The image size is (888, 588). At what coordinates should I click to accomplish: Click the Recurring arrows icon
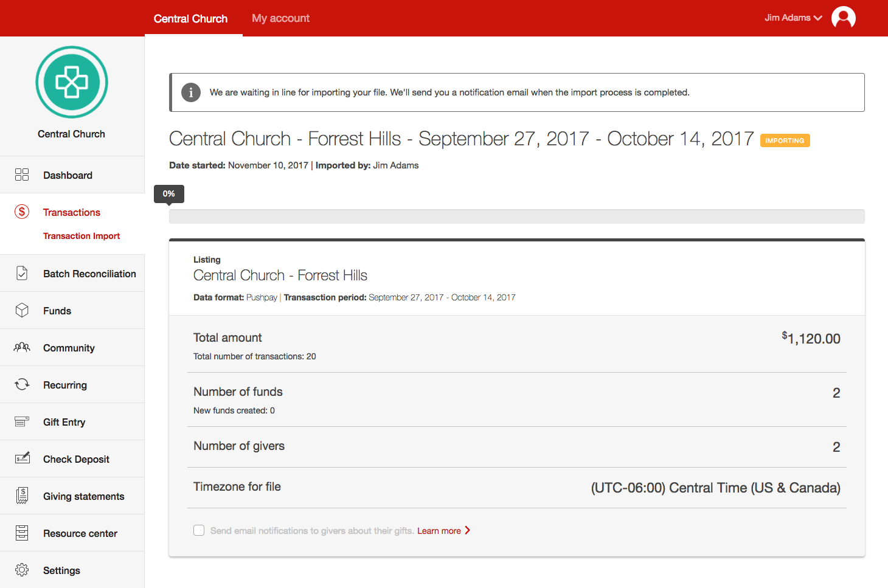(22, 384)
